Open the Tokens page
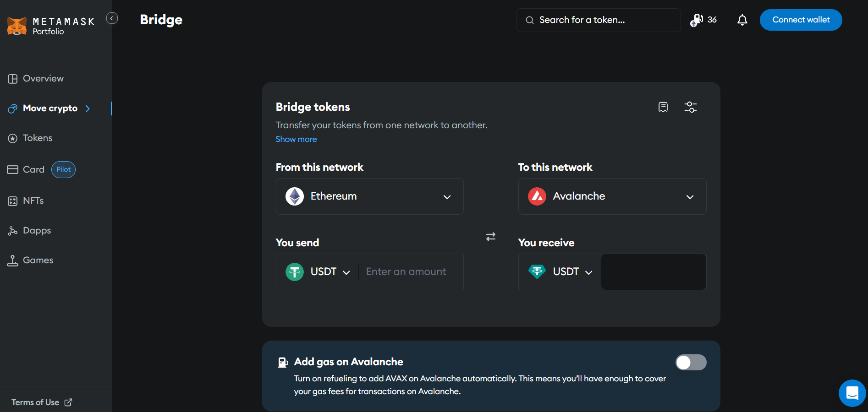Image resolution: width=868 pixels, height=412 pixels. click(x=30, y=138)
